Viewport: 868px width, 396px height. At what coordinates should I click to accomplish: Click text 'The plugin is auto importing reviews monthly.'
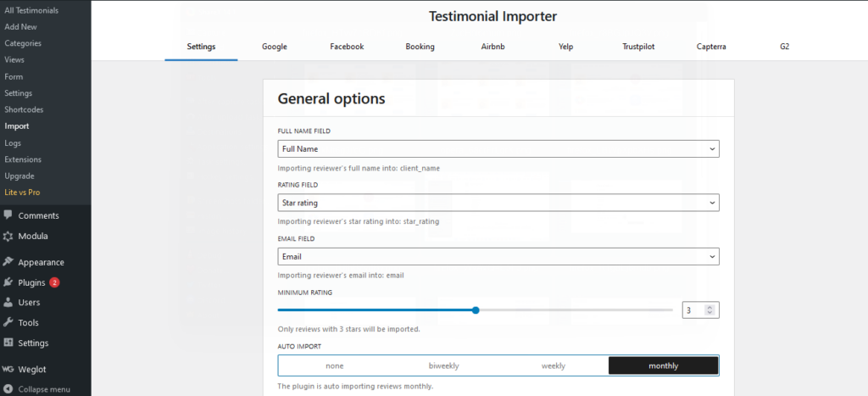355,386
